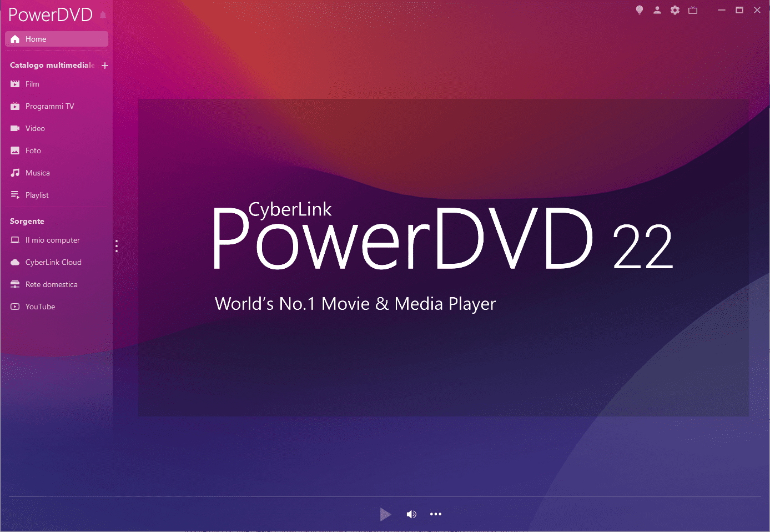The image size is (770, 532).
Task: Mute audio with the speaker icon
Action: click(411, 514)
